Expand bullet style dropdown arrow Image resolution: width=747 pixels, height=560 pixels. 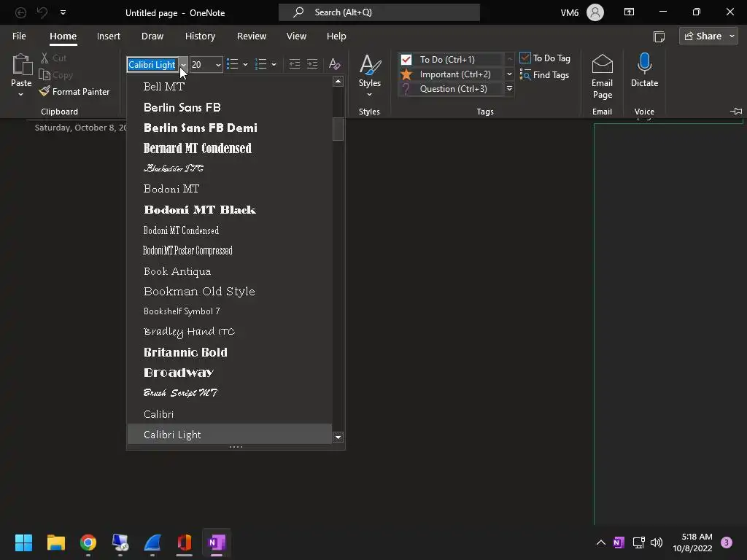(x=245, y=64)
